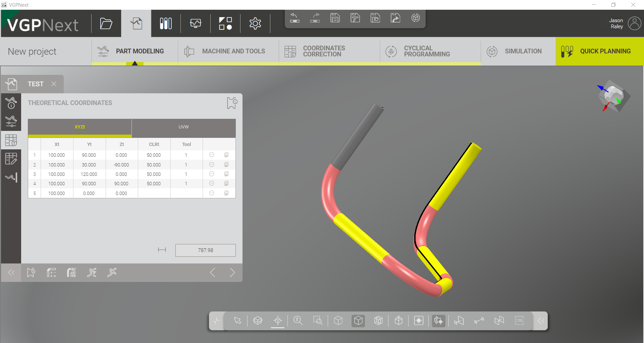Open the part info icon in bottom panel
644x343 pixels.
(31, 273)
